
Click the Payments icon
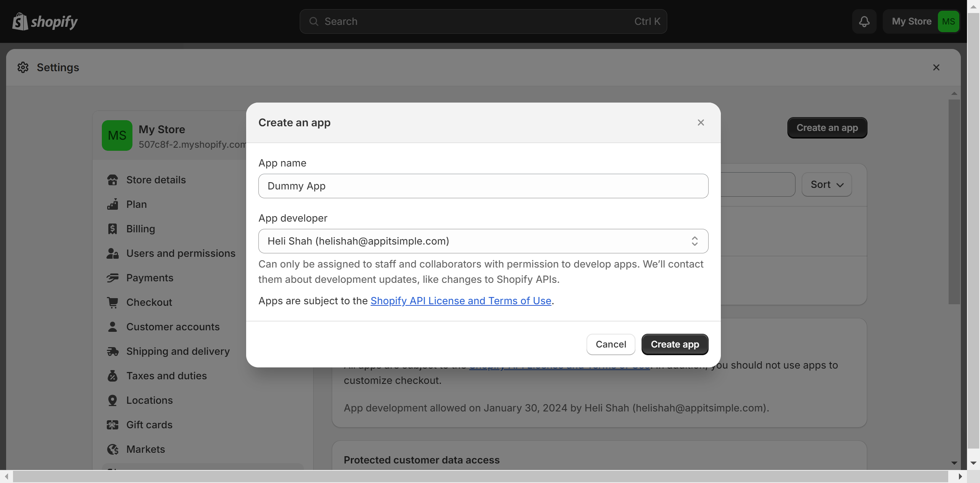[x=113, y=278]
